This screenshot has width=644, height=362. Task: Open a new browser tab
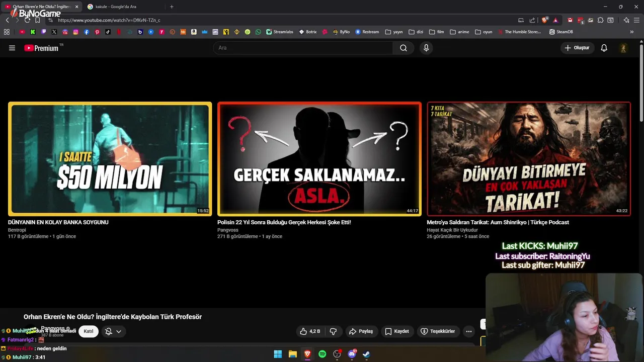tap(172, 7)
